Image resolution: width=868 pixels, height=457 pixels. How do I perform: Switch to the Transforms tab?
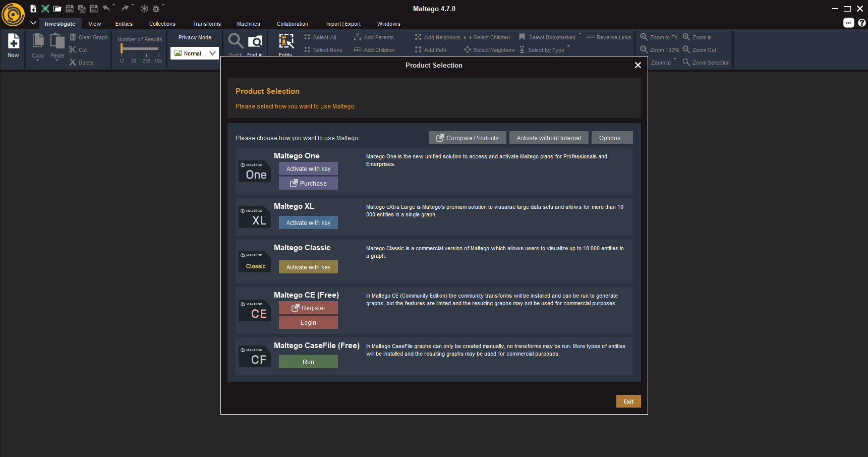pyautogui.click(x=207, y=24)
